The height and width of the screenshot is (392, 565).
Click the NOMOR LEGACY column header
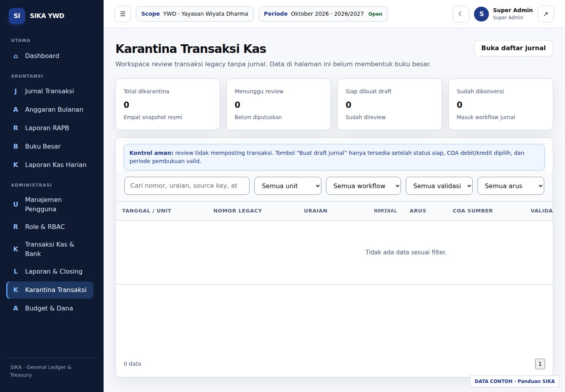pos(237,211)
